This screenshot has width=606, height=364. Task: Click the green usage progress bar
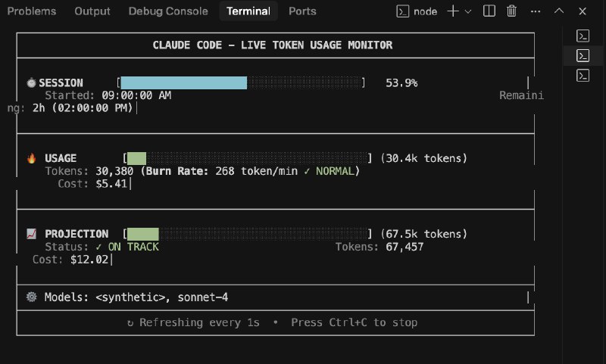pos(137,158)
